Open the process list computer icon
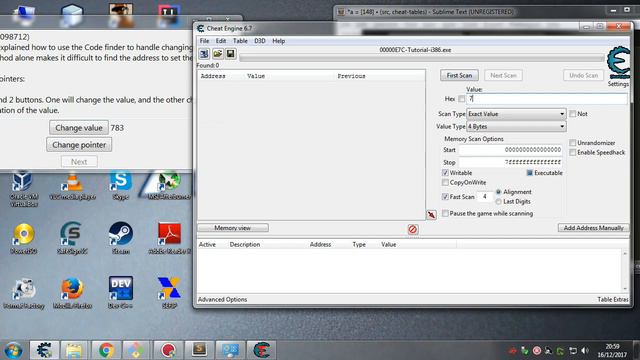 click(x=204, y=54)
